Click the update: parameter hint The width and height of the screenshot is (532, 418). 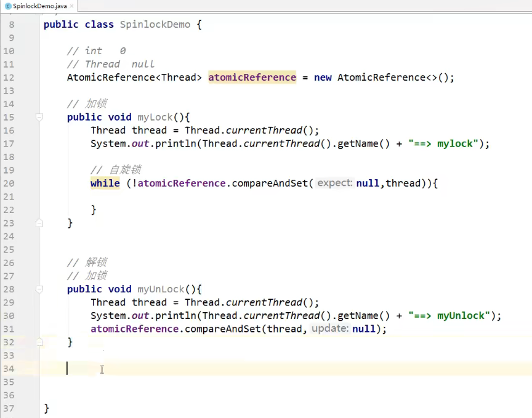330,329
